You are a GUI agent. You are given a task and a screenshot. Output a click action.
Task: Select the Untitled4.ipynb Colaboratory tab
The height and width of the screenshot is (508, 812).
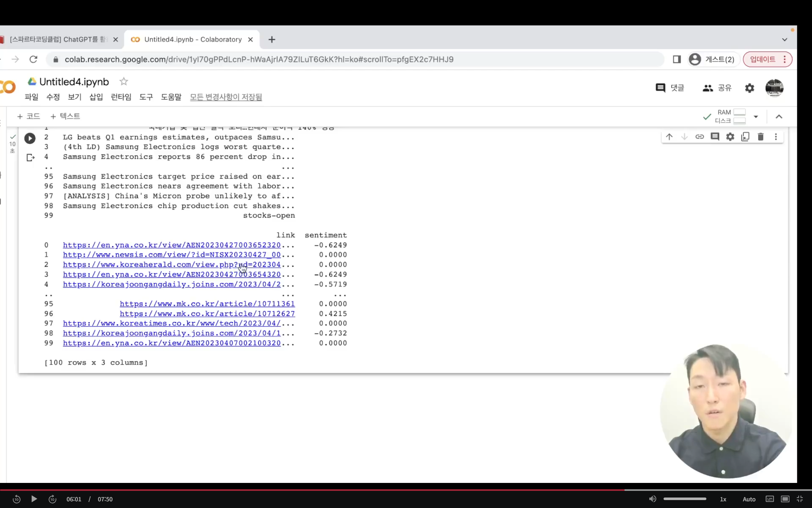[192, 40]
